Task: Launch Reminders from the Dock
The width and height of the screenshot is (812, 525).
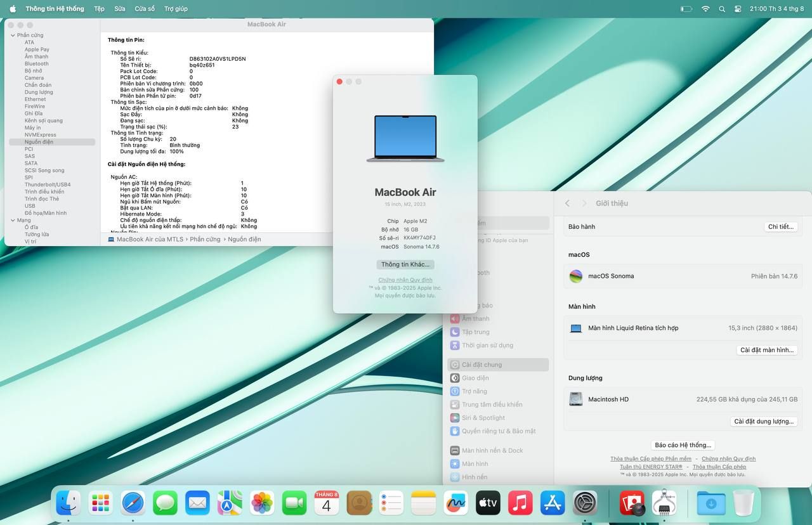Action: click(x=391, y=503)
